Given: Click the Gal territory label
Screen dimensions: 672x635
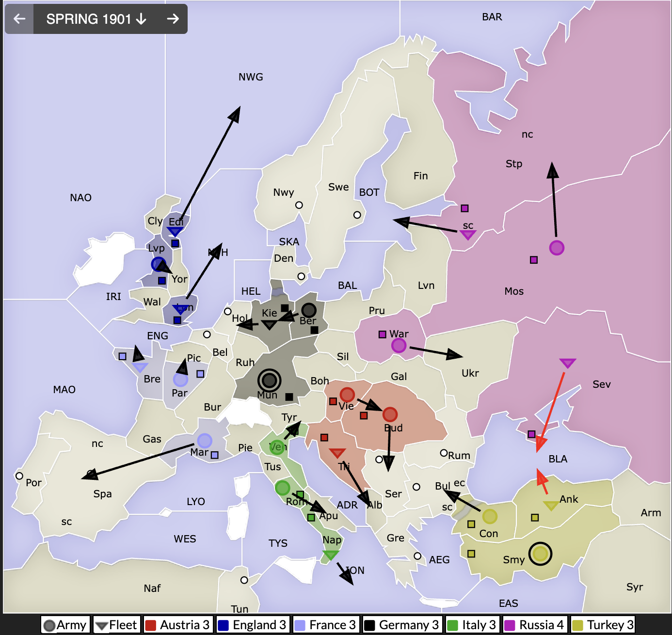Looking at the screenshot, I should point(399,377).
